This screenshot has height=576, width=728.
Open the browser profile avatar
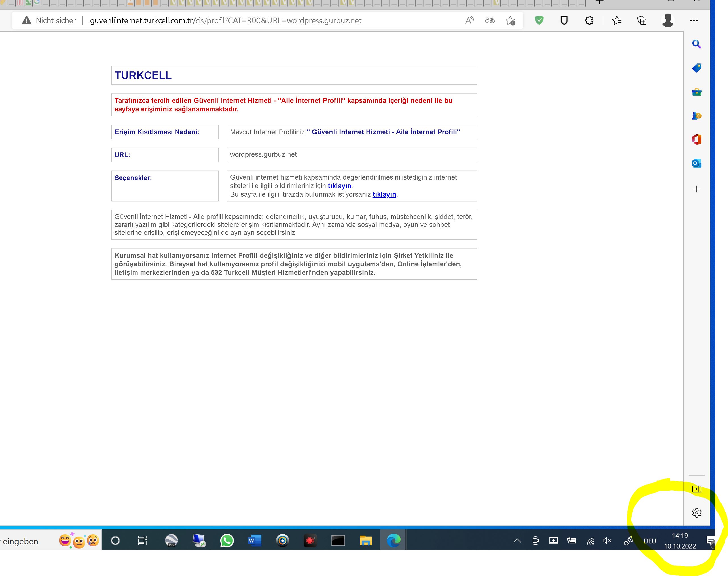(x=668, y=21)
